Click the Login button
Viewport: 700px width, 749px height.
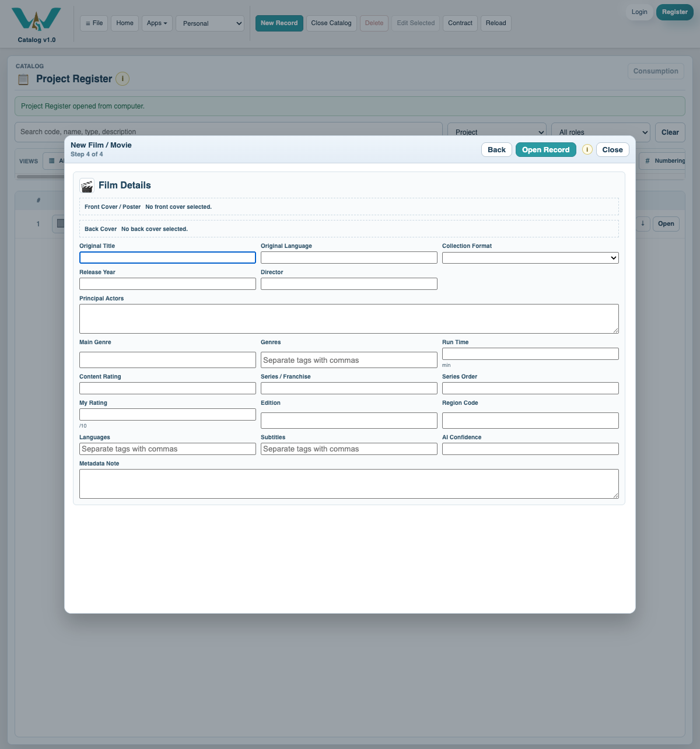(639, 12)
